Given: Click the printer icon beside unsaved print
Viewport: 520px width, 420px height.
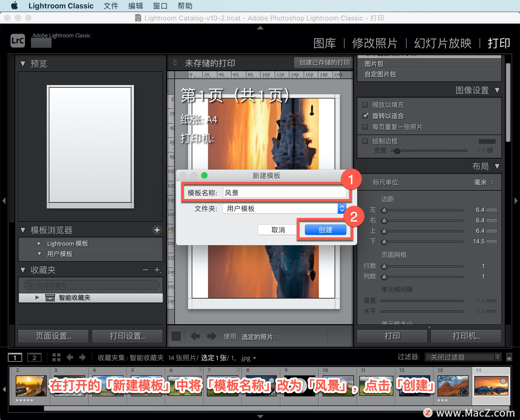Looking at the screenshot, I should coord(175,63).
